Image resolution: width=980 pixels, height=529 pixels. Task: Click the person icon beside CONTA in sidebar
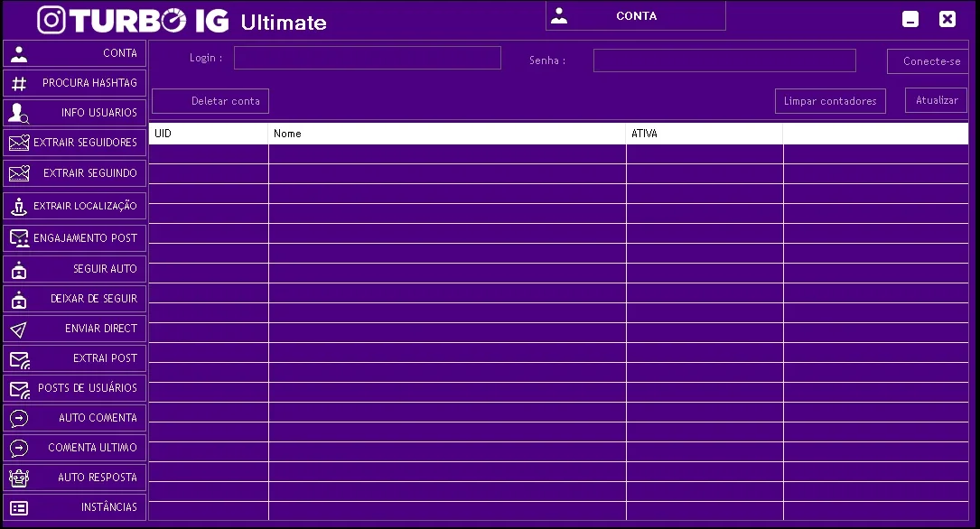pyautogui.click(x=19, y=54)
